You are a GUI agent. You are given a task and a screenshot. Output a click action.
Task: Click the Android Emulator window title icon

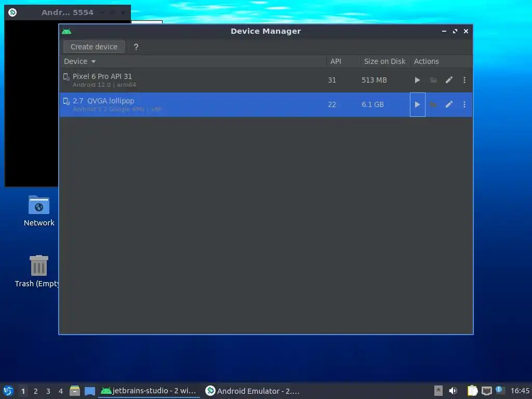pos(12,12)
